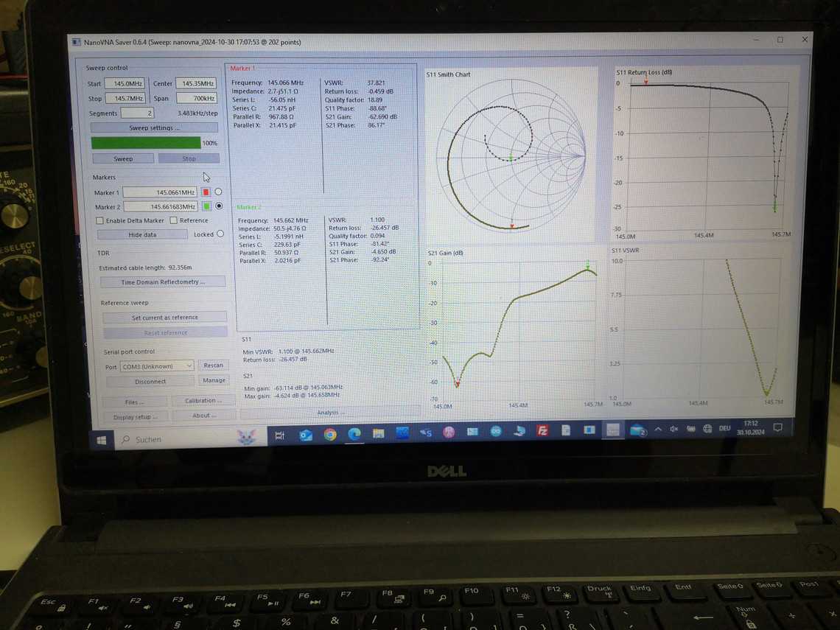Expand the hidden tray icons chevron
Screen dimensions: 840x630
(x=658, y=430)
